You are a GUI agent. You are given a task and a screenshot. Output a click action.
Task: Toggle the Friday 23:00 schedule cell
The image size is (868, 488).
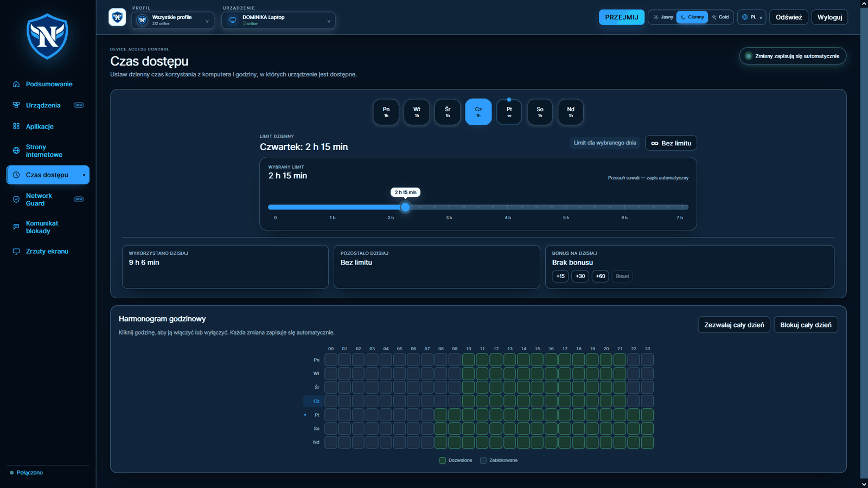click(x=647, y=415)
